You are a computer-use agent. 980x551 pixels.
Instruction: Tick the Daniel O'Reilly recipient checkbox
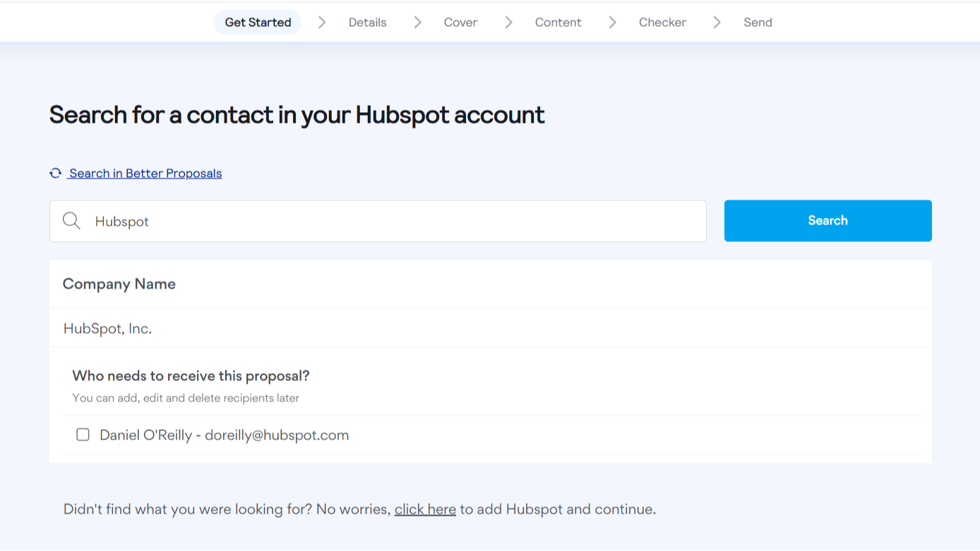tap(83, 435)
